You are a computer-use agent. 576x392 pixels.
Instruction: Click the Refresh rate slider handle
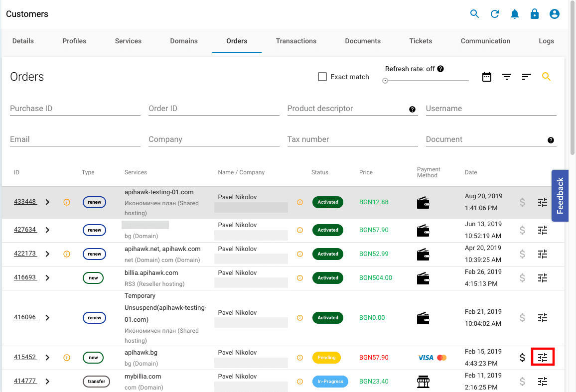[x=385, y=81]
